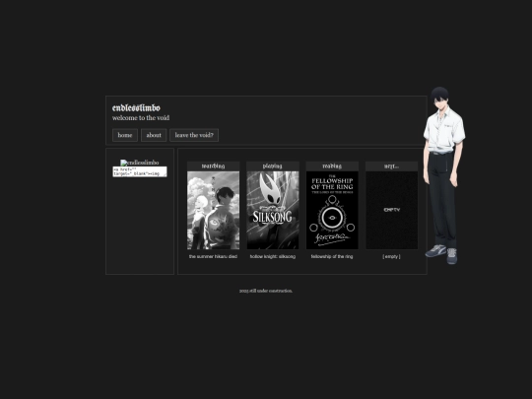
Task: Click inside the HTML embed code textarea
Action: (x=140, y=171)
